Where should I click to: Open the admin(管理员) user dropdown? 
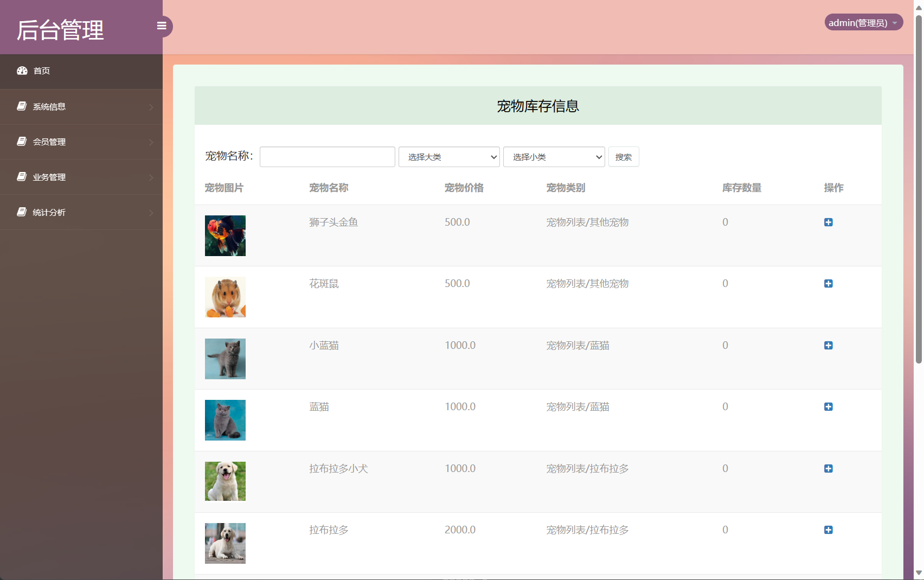coord(864,22)
